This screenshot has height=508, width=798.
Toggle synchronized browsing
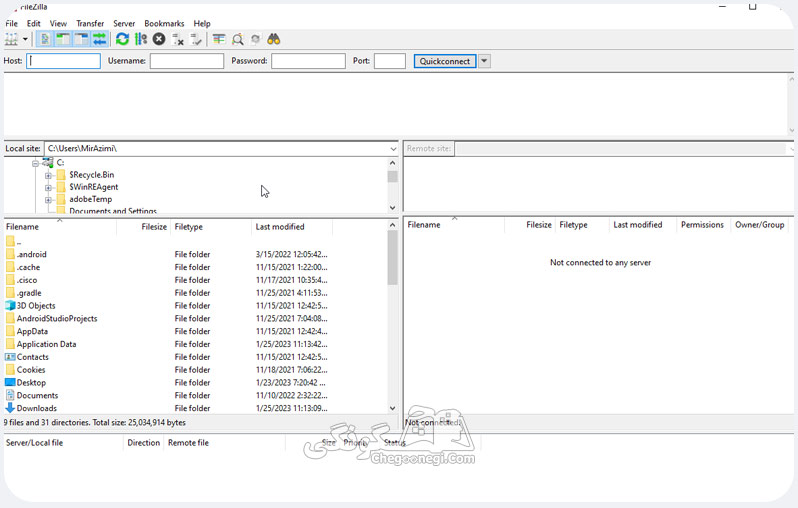(x=255, y=39)
